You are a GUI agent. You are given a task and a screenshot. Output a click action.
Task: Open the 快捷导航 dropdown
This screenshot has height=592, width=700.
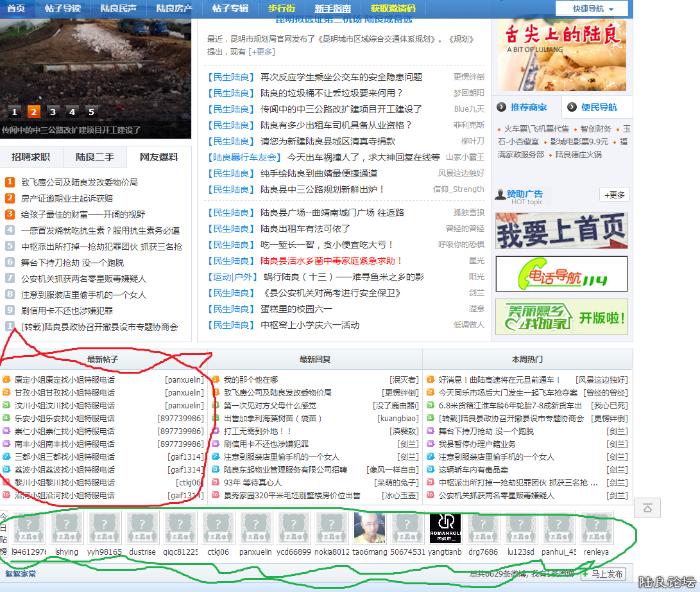click(592, 9)
